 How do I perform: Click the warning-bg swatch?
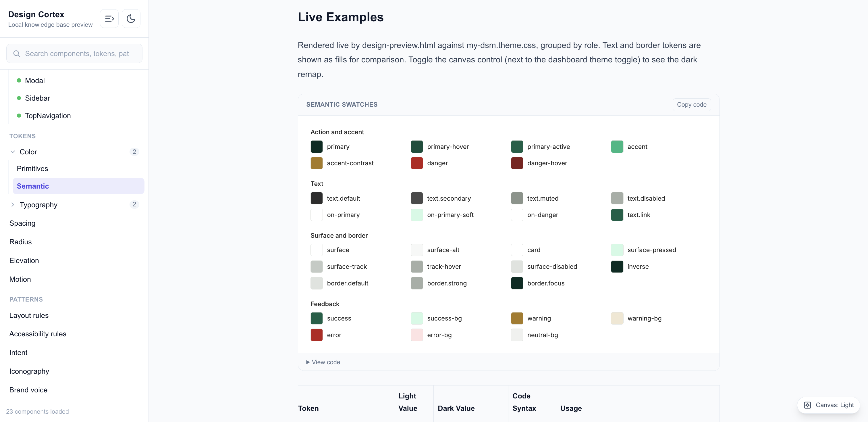coord(617,319)
